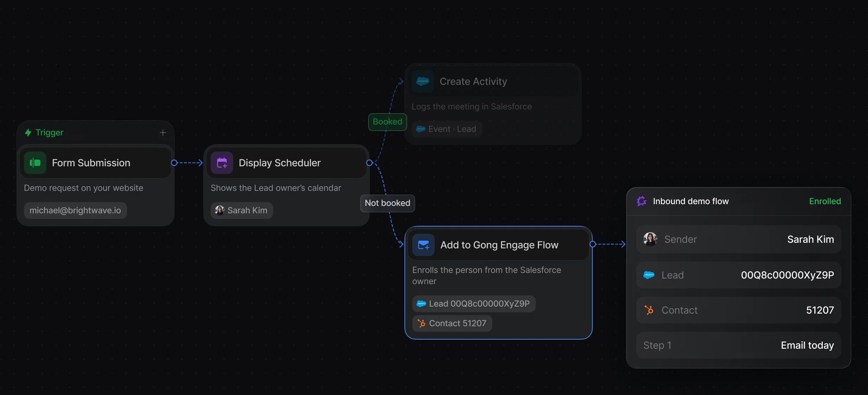868x395 pixels.
Task: Click the Salesforce icon in Event · Lead chip
Action: 421,129
